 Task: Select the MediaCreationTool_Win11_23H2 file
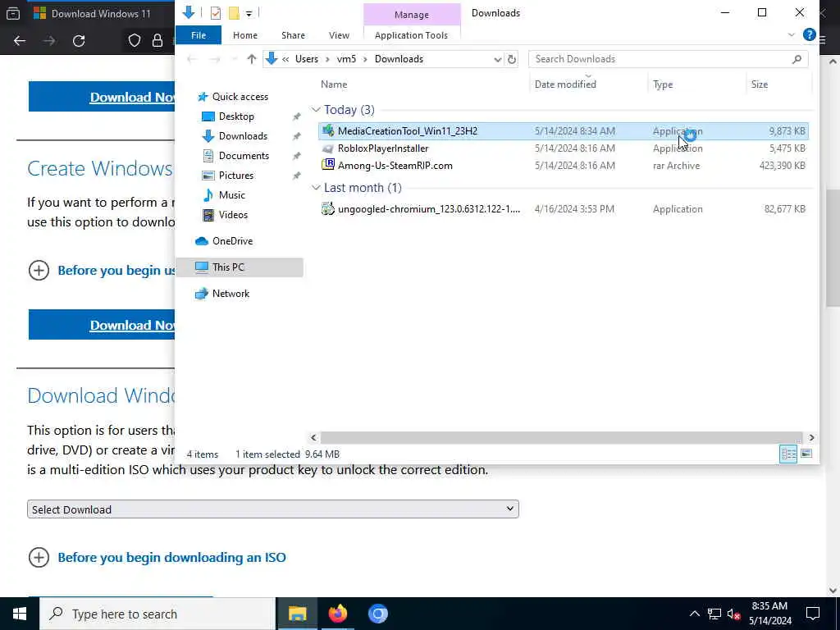(x=563, y=131)
